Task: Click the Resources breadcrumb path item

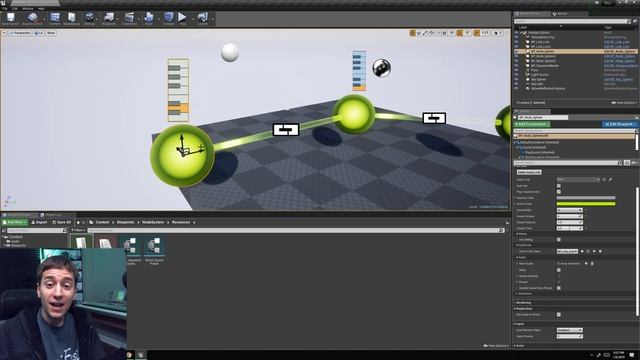Action: [181, 222]
